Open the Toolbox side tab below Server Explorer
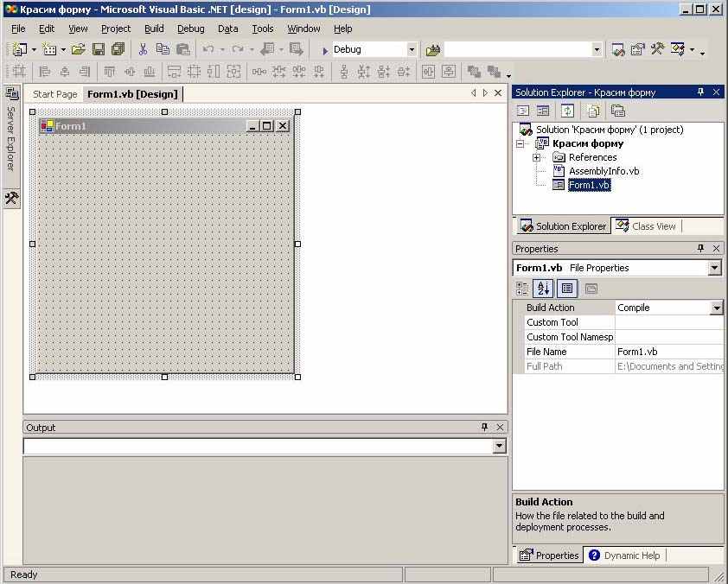The height and width of the screenshot is (584, 728). (x=11, y=199)
